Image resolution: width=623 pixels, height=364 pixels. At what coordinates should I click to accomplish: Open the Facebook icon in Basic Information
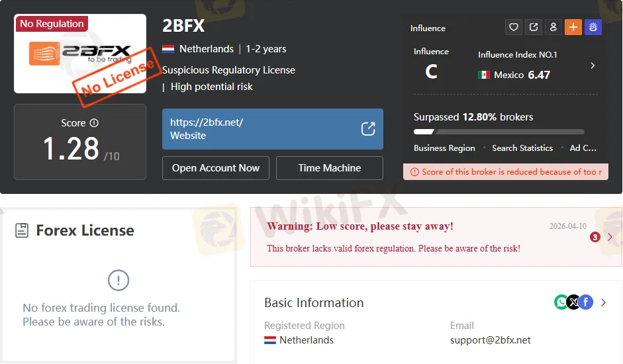[586, 302]
